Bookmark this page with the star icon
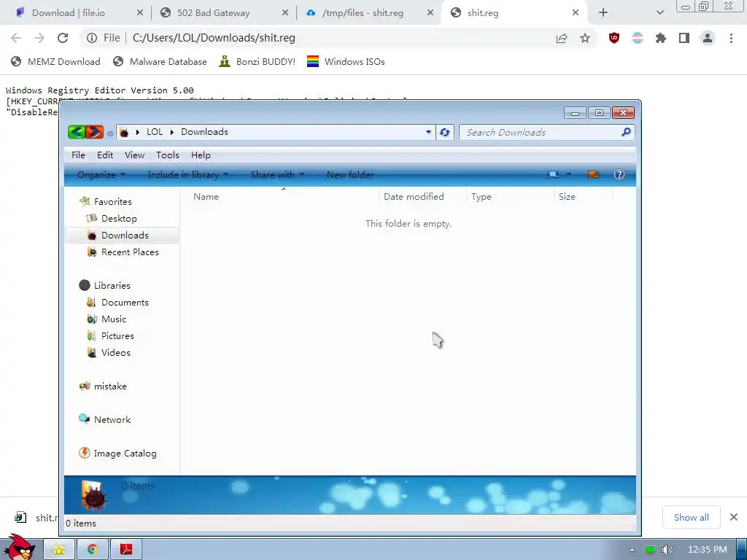Viewport: 747px width, 560px height. 585,38
